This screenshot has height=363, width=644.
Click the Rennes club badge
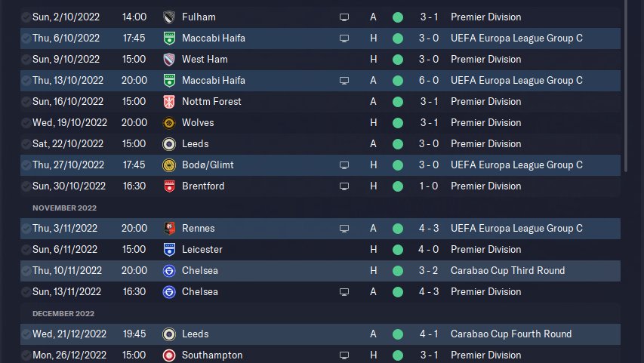[x=169, y=228]
